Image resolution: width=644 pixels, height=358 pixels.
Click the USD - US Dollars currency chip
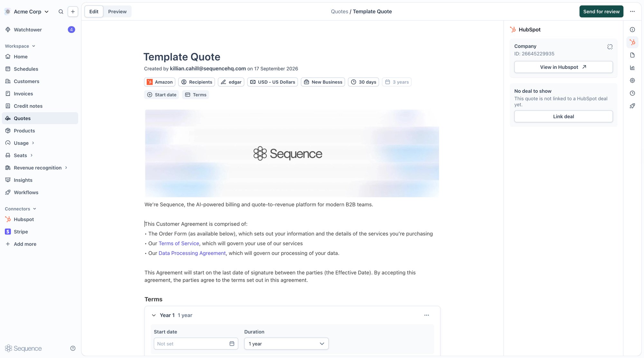(x=272, y=82)
